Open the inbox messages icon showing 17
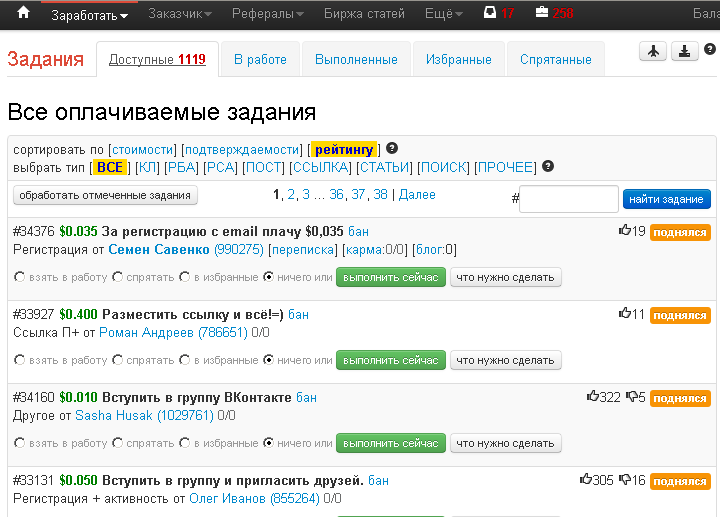The height and width of the screenshot is (517, 720). [x=490, y=12]
